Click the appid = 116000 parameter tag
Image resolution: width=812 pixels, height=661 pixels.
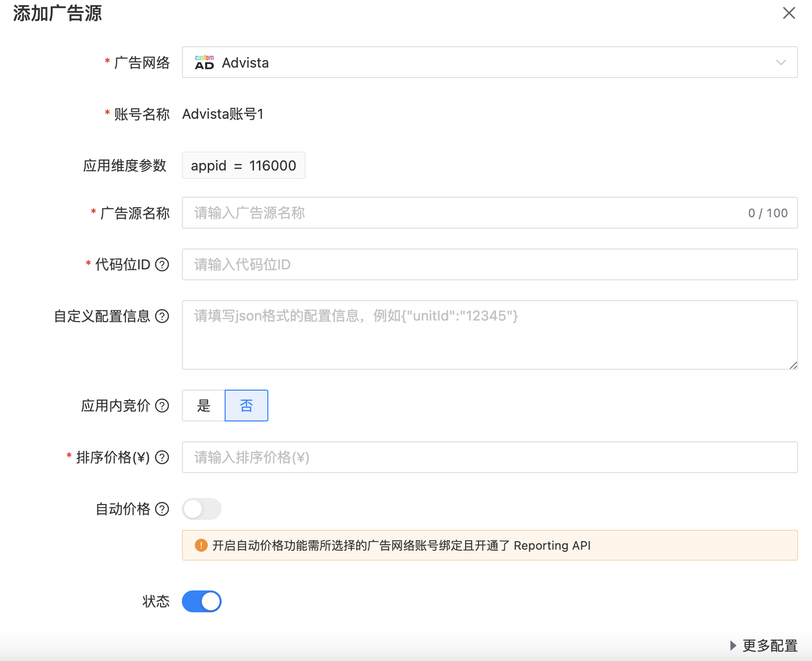tap(244, 165)
